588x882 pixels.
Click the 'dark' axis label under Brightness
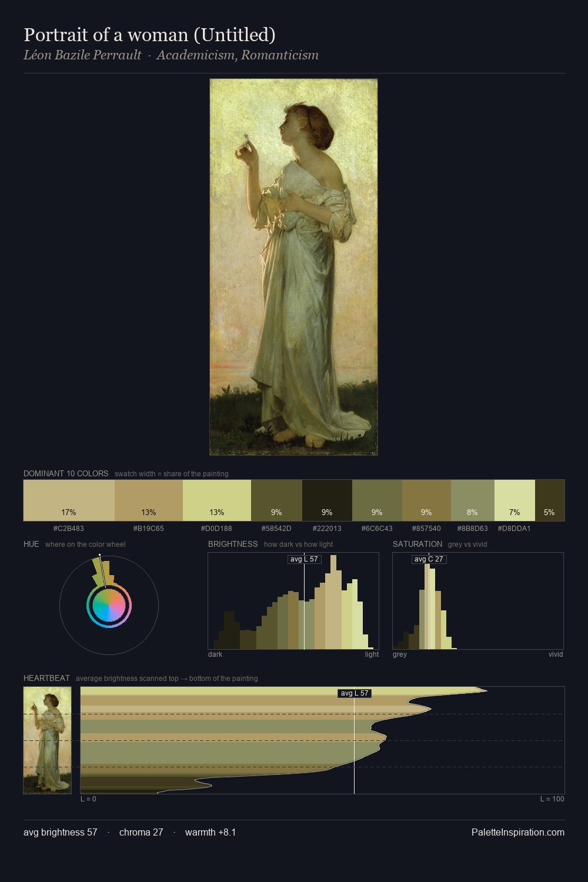tap(215, 654)
